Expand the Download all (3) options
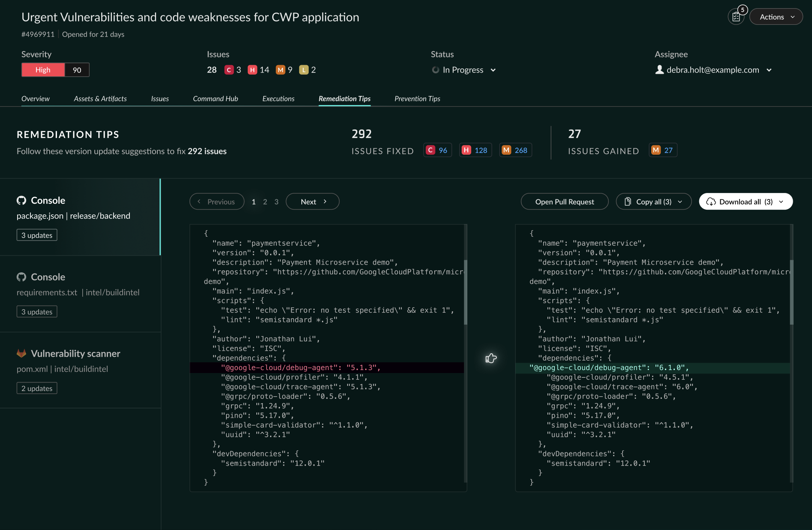This screenshot has height=530, width=812. click(x=781, y=202)
